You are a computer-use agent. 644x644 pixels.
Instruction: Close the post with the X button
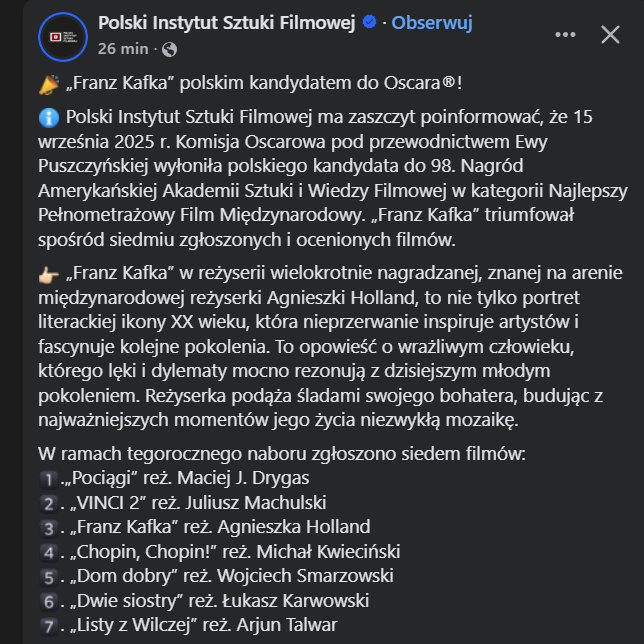coord(610,35)
